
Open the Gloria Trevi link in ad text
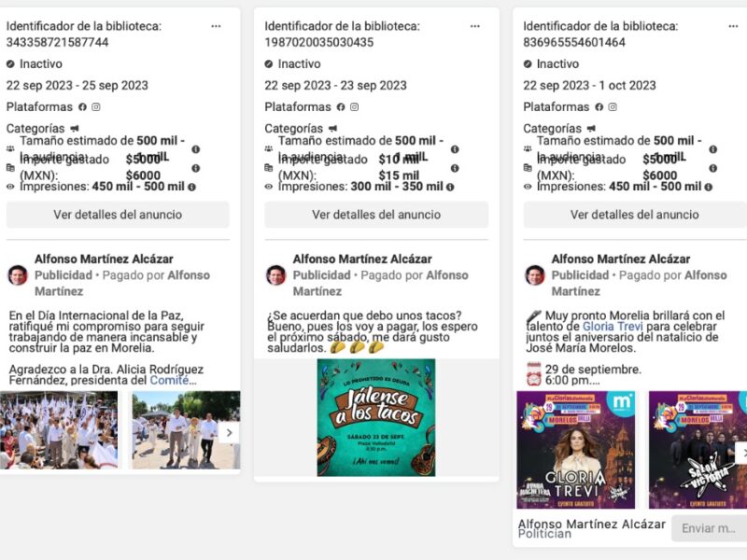click(613, 327)
